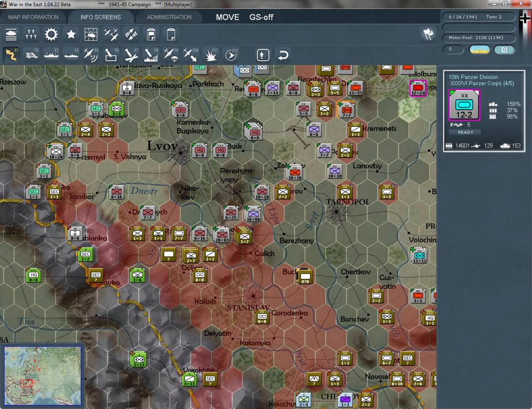Click the end turn arrow icon (F12)
Image resolution: width=532 pixels, height=409 pixels.
[x=231, y=55]
